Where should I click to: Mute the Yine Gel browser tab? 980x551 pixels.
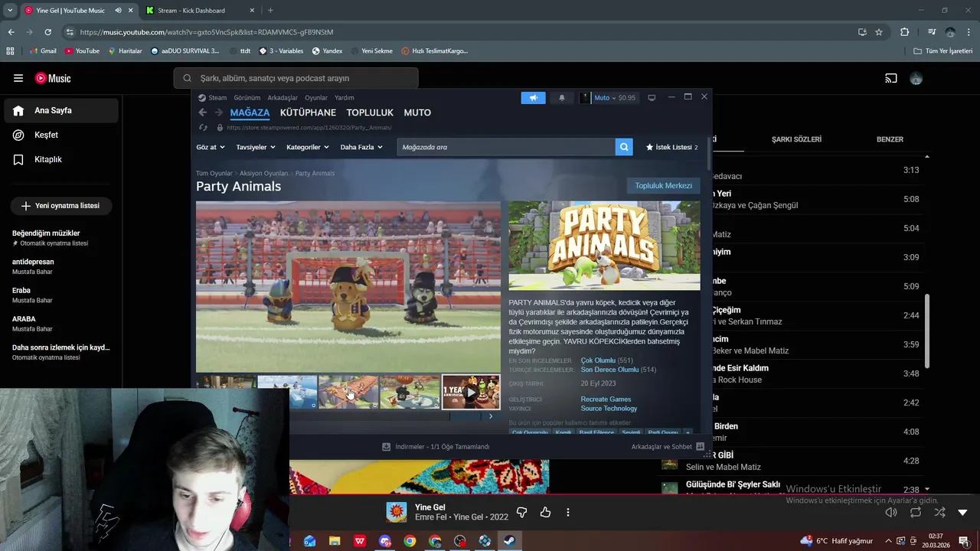tap(118, 11)
